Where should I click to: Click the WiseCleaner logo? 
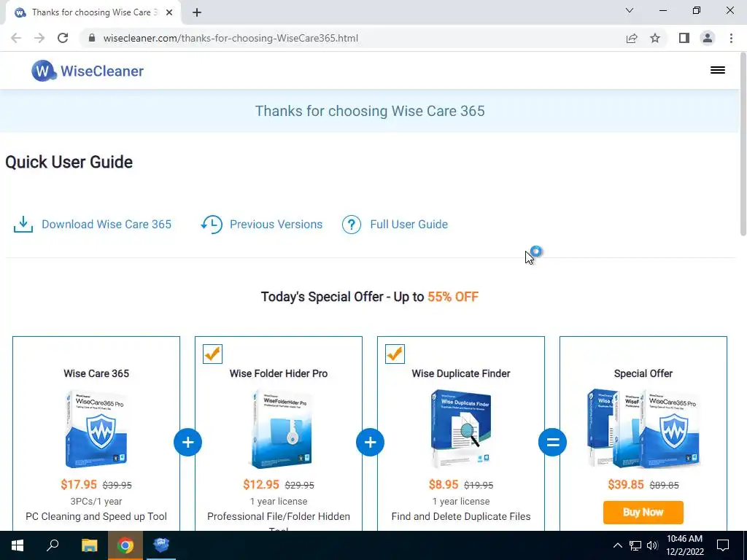tap(88, 71)
